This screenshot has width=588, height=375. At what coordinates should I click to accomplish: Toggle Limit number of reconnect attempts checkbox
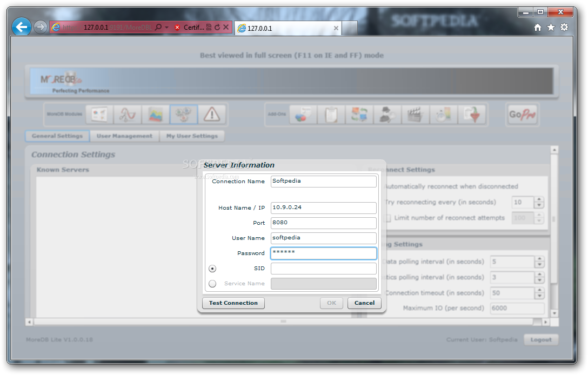tap(387, 218)
